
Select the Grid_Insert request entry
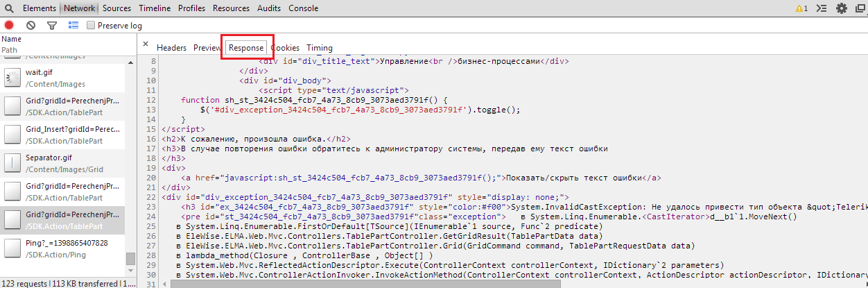(62, 135)
